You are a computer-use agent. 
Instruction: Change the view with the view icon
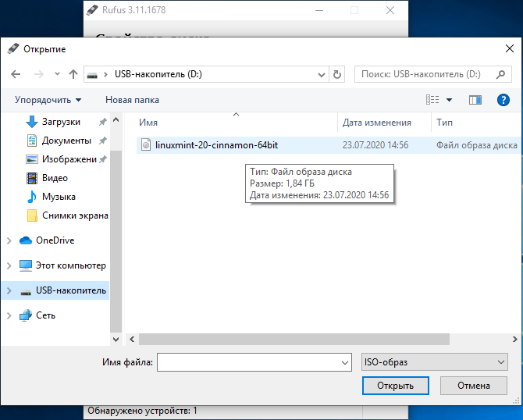click(x=432, y=100)
